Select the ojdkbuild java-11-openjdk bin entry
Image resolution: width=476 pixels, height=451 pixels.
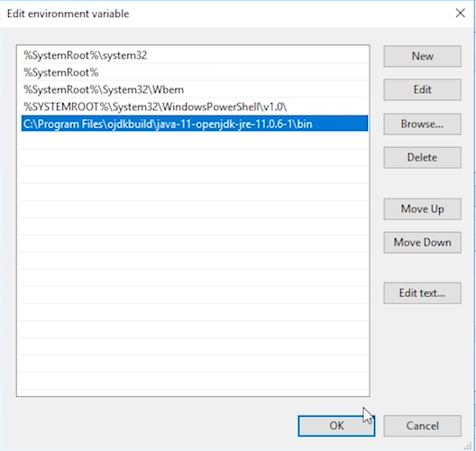pos(195,124)
